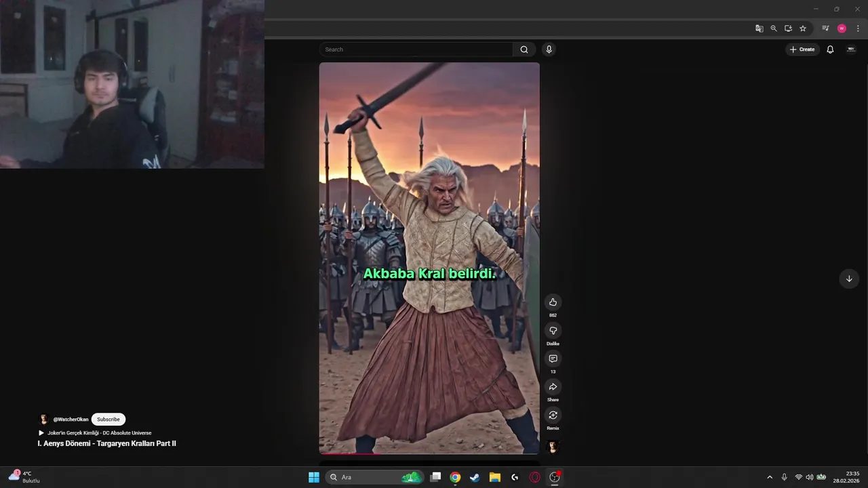Subscribe to @WatcherOkan
868x488 pixels.
click(x=108, y=420)
